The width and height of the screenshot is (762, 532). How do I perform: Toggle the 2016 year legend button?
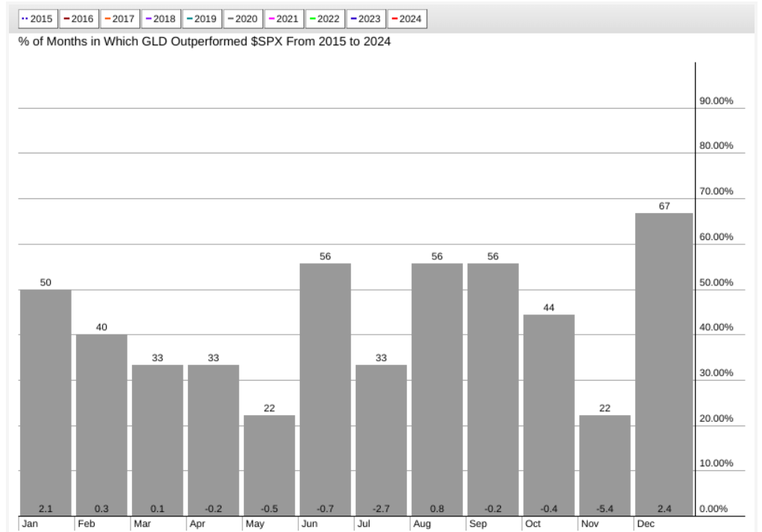79,19
